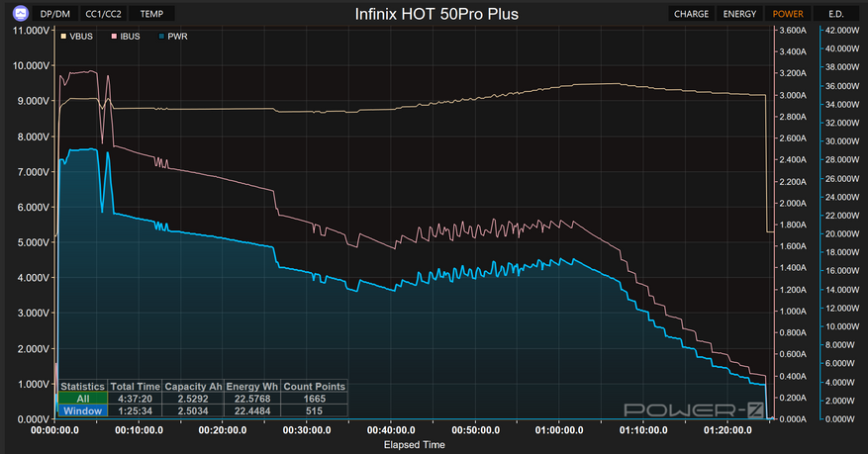The width and height of the screenshot is (868, 454).
Task: Click the IBUS pink color swatch
Action: (114, 37)
